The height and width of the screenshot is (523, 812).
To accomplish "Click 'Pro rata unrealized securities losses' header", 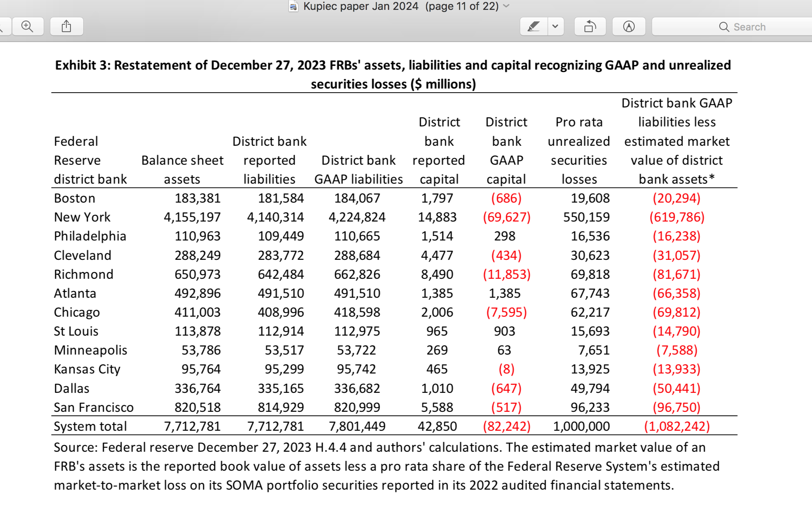I will 579,151.
